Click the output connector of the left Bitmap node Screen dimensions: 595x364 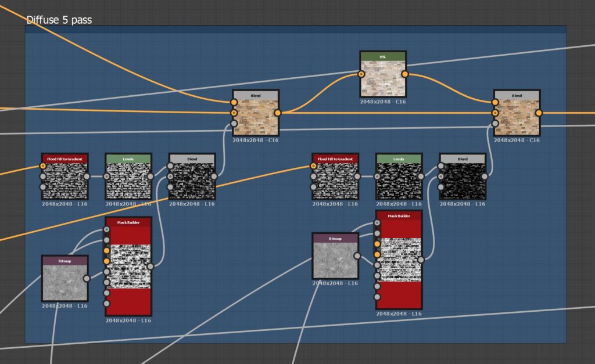[87, 279]
